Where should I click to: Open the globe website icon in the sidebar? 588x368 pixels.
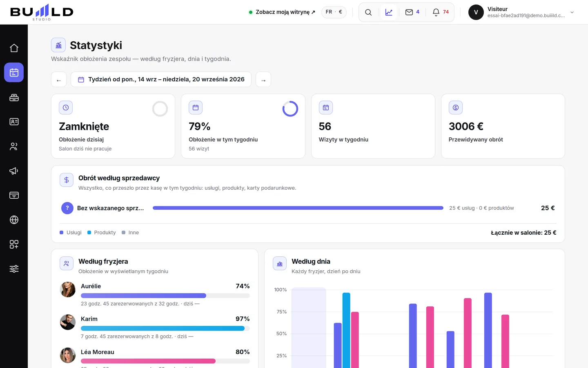point(14,220)
